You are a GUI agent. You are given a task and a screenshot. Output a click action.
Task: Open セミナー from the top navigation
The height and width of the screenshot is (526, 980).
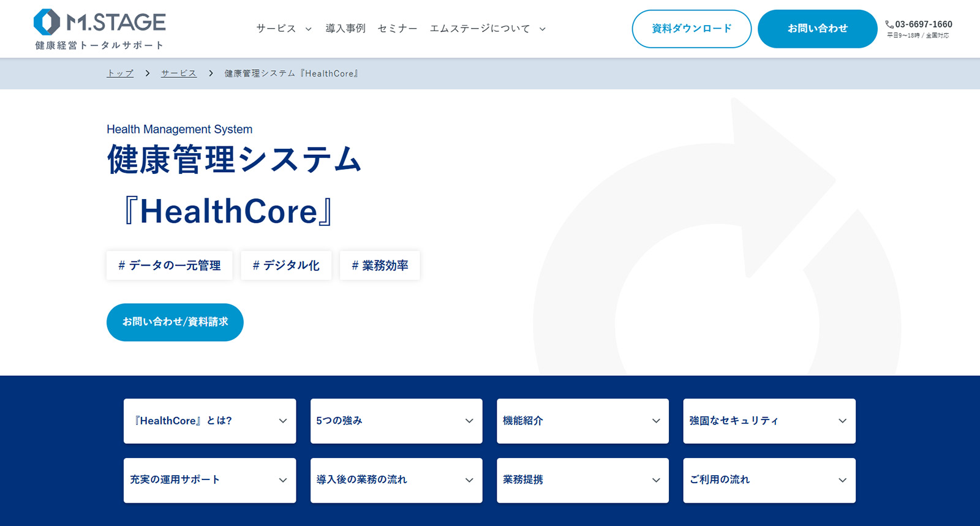pos(397,28)
